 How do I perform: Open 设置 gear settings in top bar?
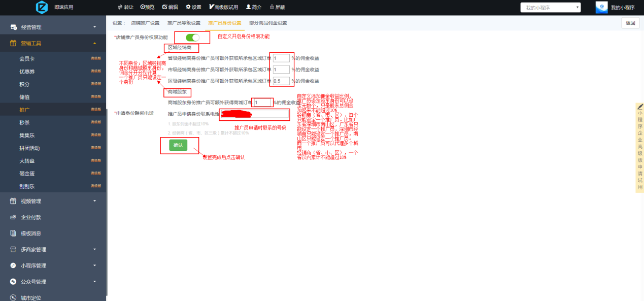click(x=188, y=7)
